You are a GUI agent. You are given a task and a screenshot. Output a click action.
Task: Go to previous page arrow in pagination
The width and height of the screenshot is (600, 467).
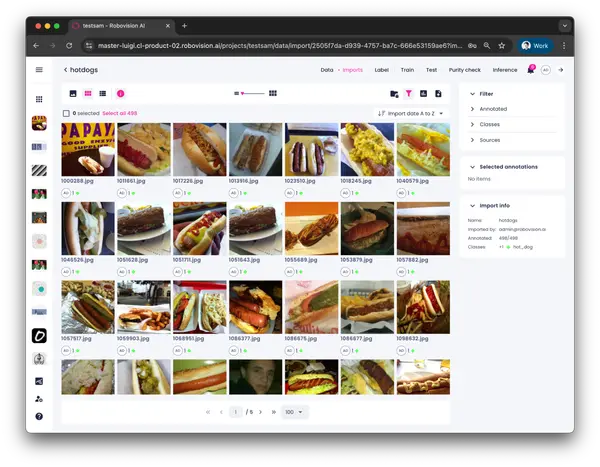coord(221,412)
